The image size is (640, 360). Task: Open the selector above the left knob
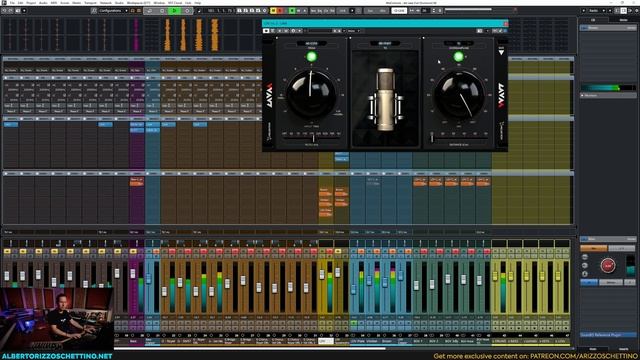[311, 43]
